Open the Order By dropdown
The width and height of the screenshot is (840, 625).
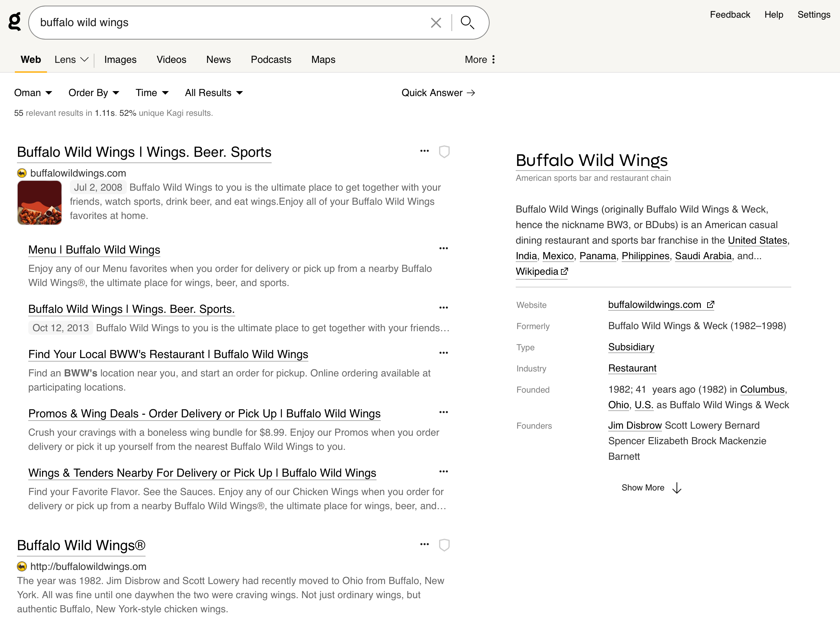[x=94, y=93]
